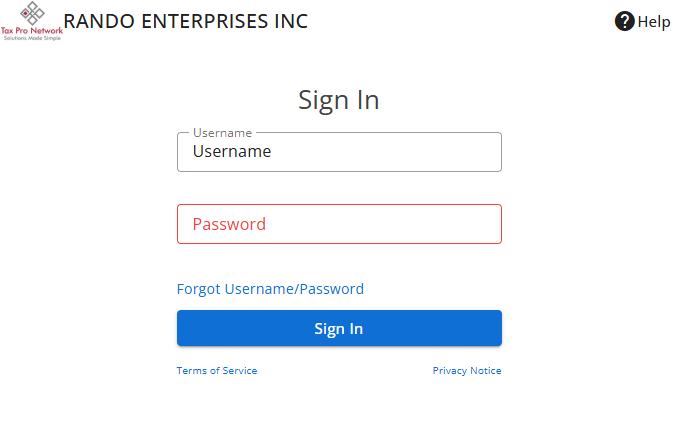
Task: Open help via the "Help" text label
Action: point(654,22)
